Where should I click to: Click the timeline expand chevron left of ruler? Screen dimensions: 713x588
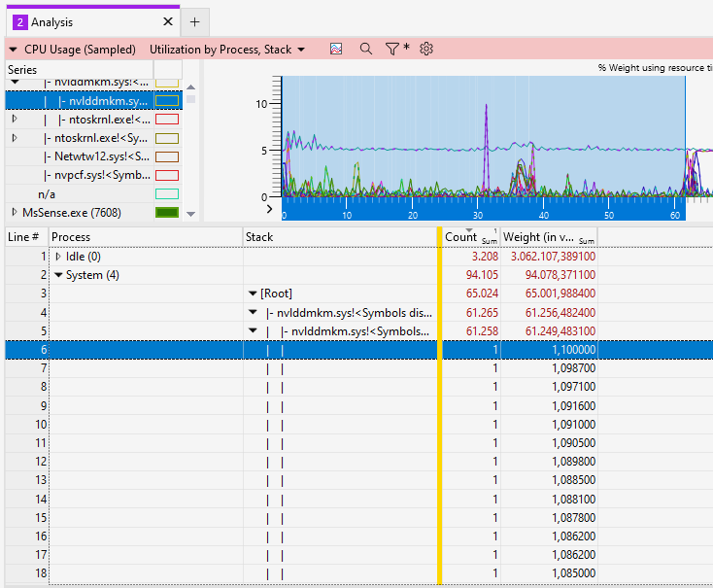coord(269,209)
